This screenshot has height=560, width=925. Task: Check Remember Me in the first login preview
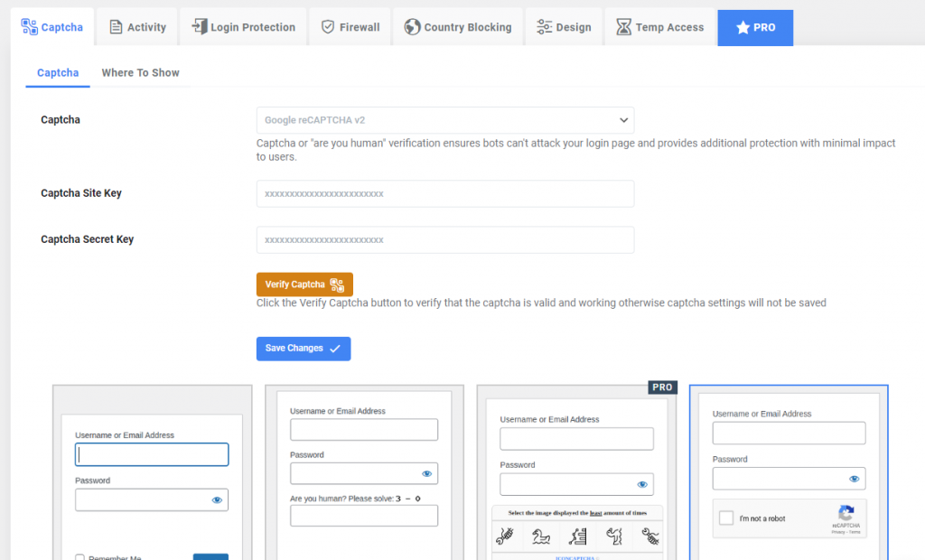pyautogui.click(x=79, y=557)
